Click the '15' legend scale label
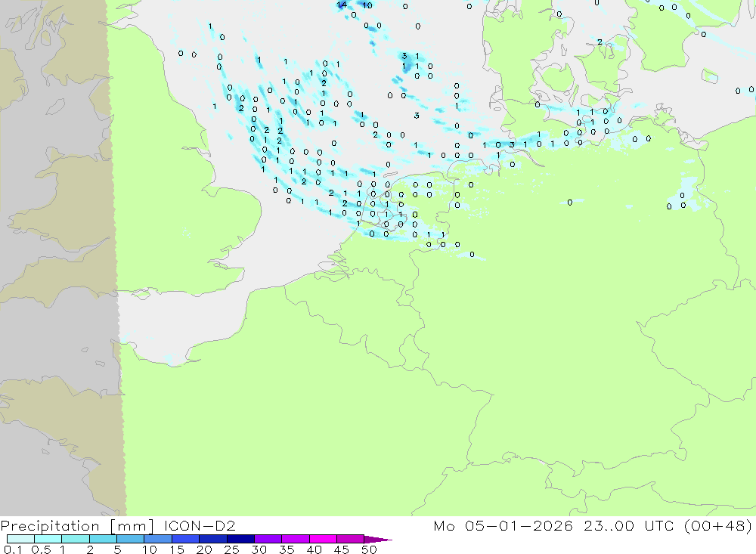This screenshot has height=554, width=756. pos(177,549)
